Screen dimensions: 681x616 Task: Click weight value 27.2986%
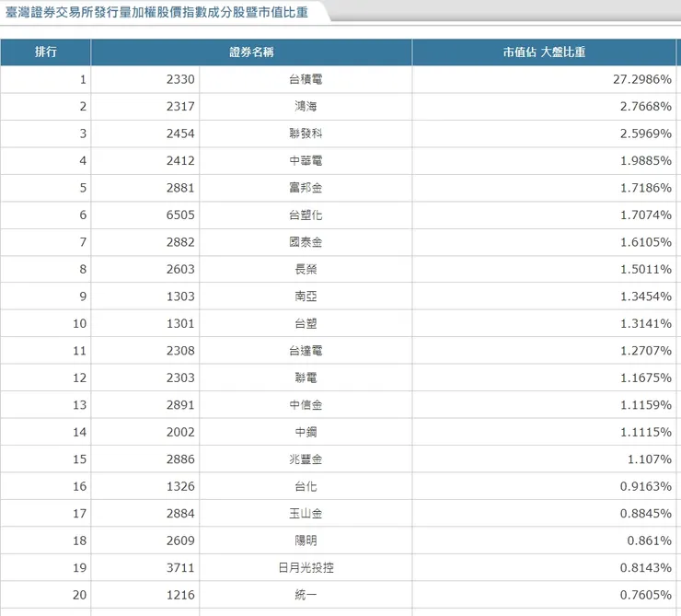pyautogui.click(x=642, y=79)
